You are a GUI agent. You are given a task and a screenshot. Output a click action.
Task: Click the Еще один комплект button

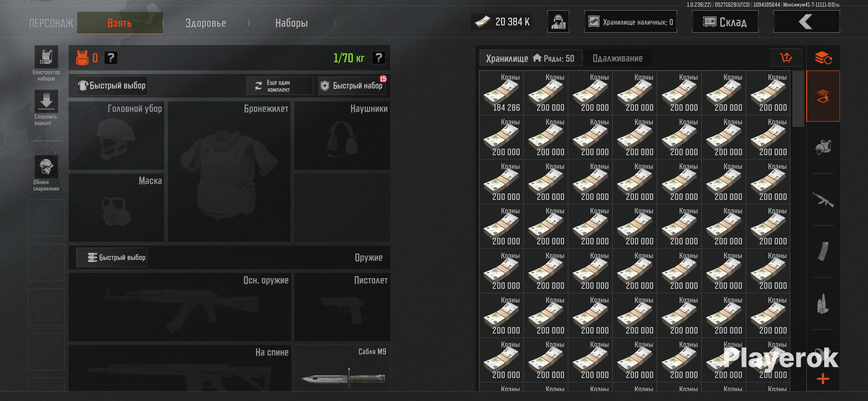pyautogui.click(x=279, y=86)
